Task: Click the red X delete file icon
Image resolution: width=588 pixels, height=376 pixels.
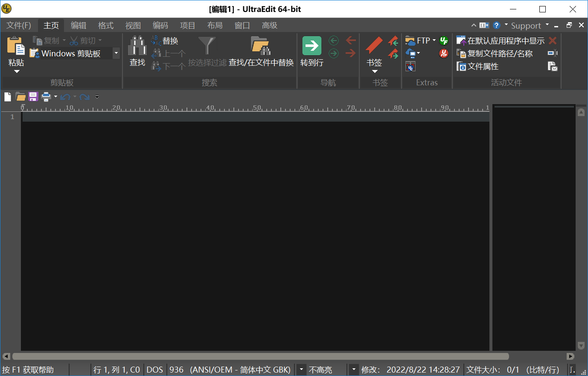Action: point(553,41)
